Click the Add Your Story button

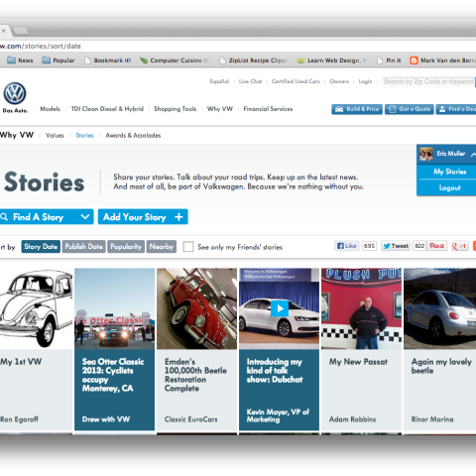tap(143, 217)
